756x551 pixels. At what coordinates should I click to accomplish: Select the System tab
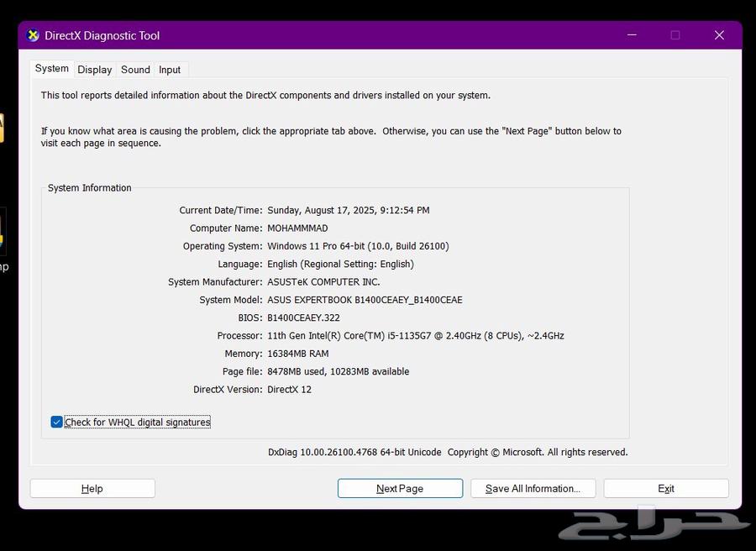52,69
